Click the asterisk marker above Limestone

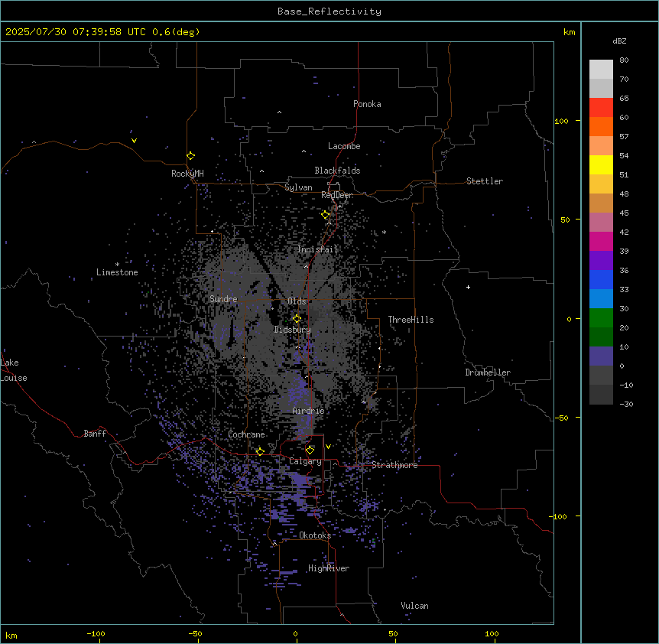point(117,265)
